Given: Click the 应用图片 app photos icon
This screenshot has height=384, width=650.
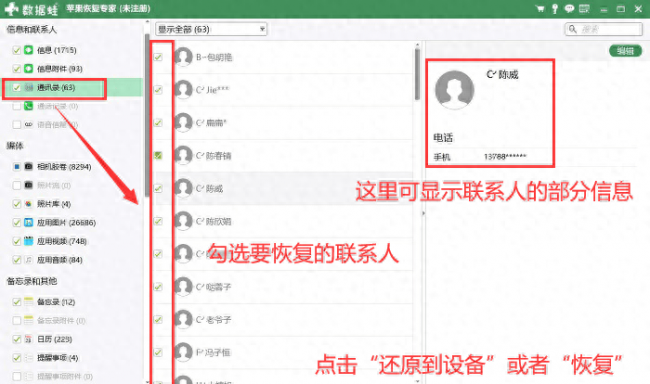Looking at the screenshot, I should [x=28, y=223].
